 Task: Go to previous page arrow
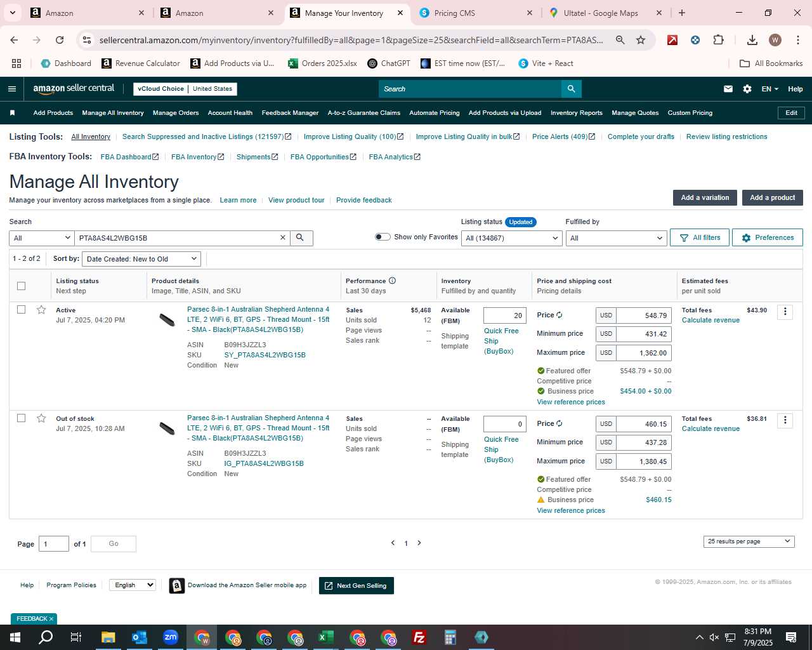coord(393,543)
